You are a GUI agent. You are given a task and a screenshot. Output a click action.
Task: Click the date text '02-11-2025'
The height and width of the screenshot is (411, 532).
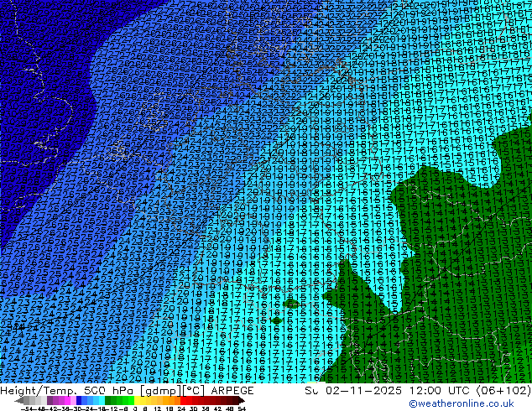click(x=363, y=391)
